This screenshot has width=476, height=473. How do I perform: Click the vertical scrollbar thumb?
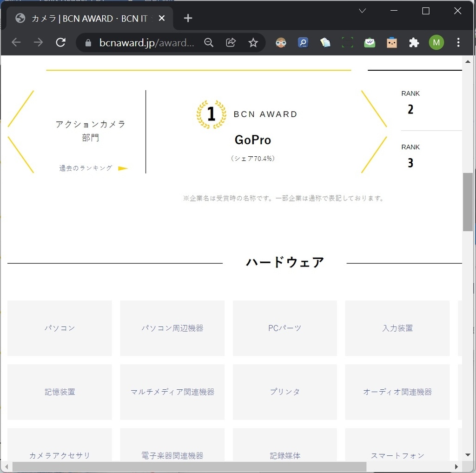(x=468, y=202)
